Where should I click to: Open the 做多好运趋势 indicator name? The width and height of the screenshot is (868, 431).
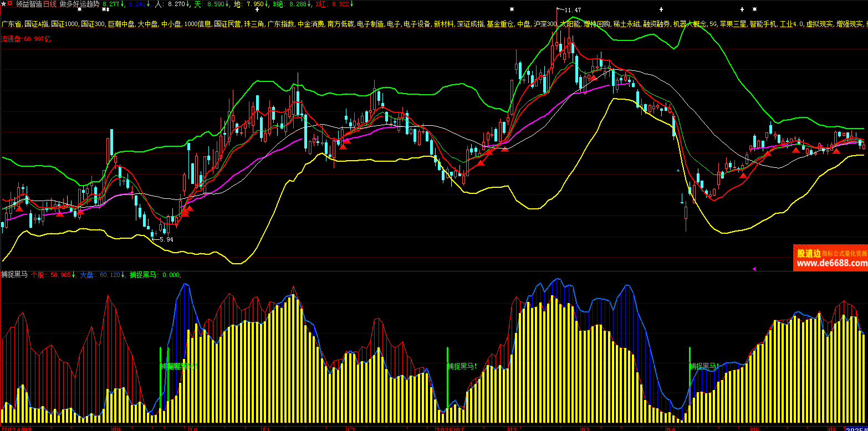pos(79,4)
